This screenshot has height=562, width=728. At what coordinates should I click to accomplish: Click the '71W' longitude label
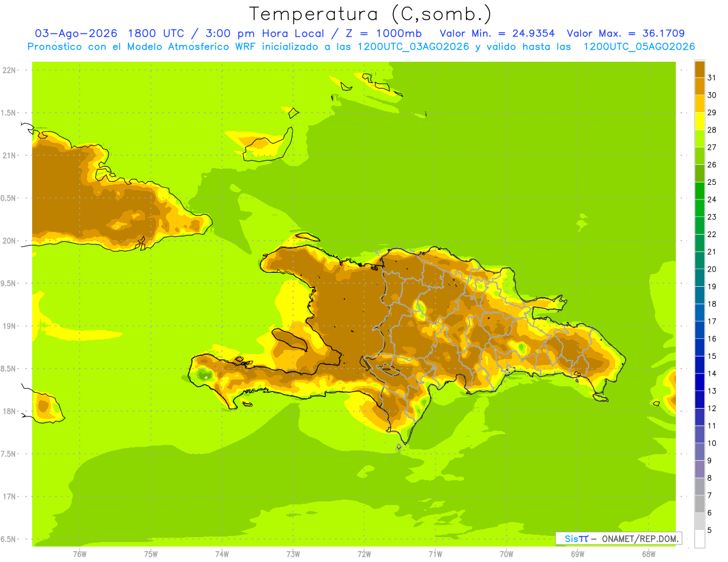click(x=435, y=554)
